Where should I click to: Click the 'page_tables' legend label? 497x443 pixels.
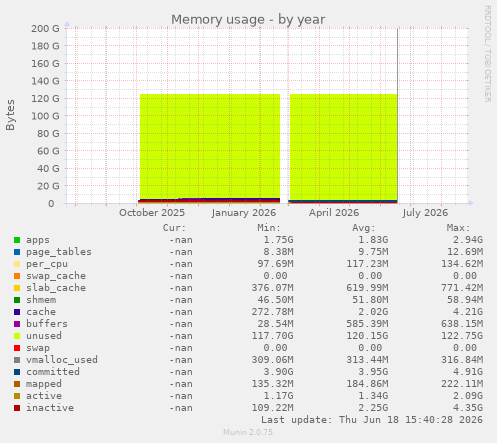[59, 252]
